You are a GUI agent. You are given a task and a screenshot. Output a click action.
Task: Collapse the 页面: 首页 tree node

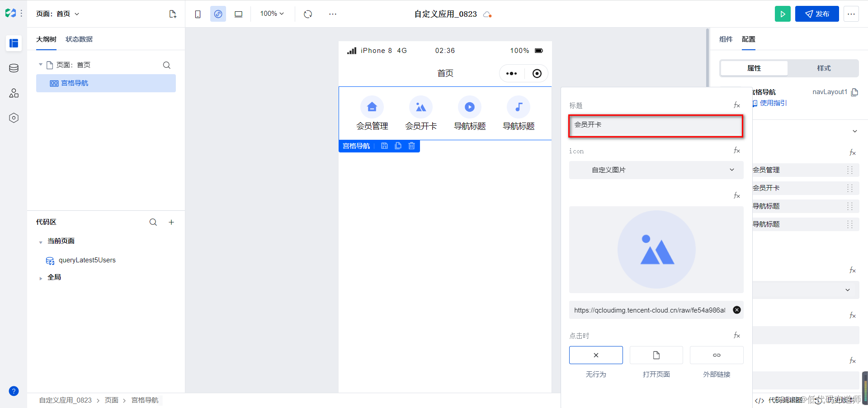click(x=41, y=65)
